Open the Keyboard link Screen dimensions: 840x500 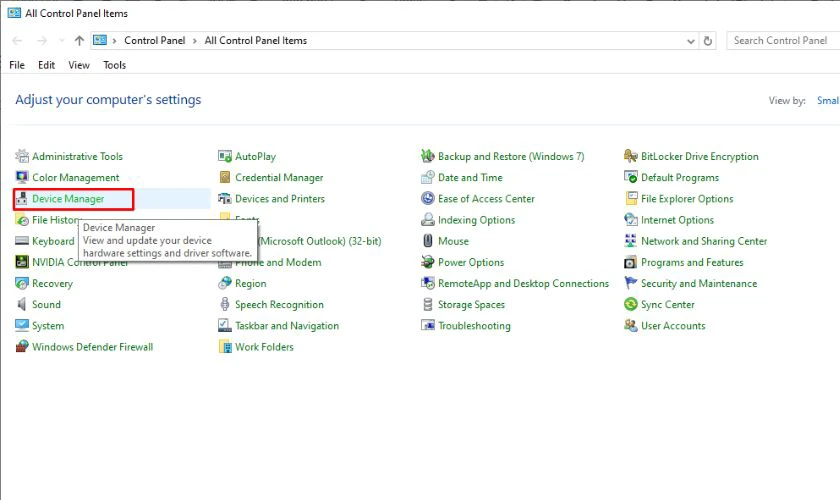pos(53,241)
